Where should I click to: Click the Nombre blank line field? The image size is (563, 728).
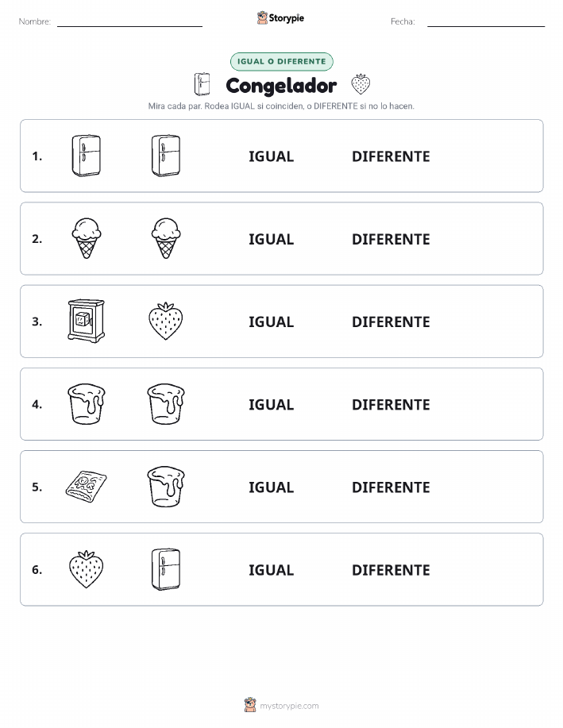[129, 21]
